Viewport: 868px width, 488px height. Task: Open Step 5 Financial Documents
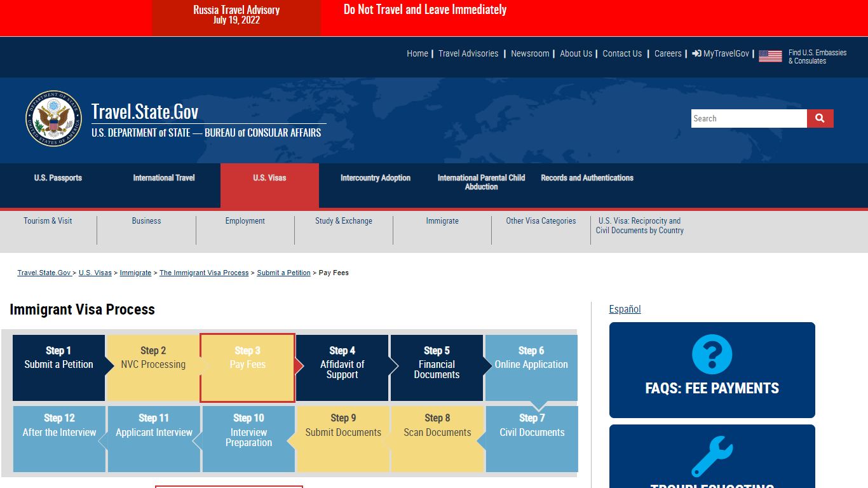coord(437,368)
